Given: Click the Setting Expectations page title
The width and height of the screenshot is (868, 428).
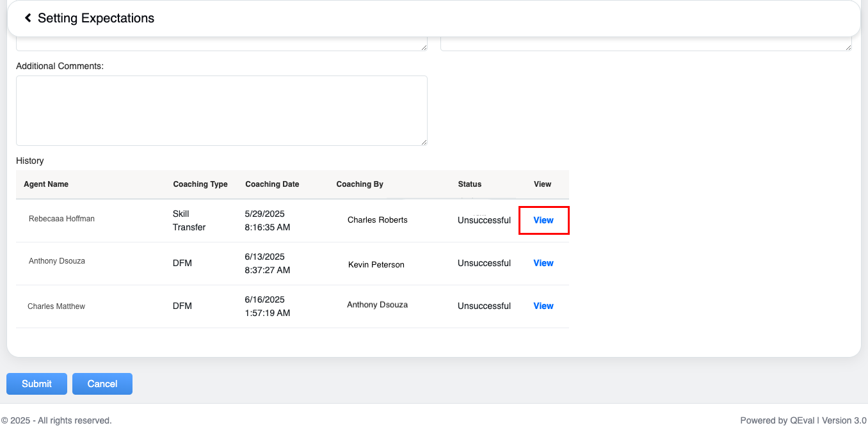Looking at the screenshot, I should point(96,18).
